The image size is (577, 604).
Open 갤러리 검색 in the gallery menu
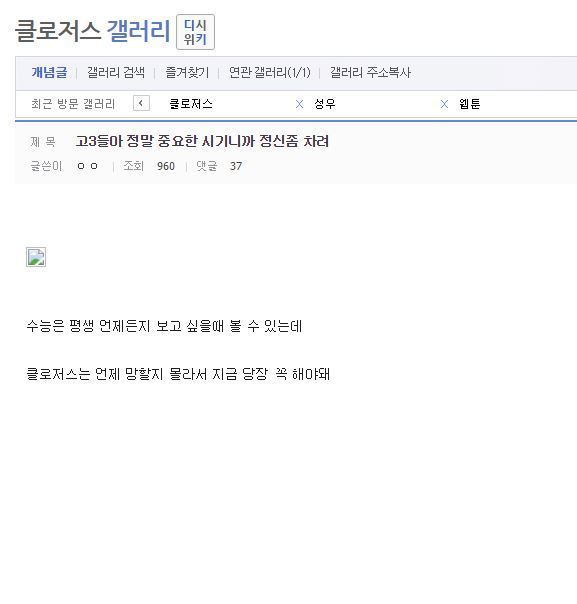116,72
